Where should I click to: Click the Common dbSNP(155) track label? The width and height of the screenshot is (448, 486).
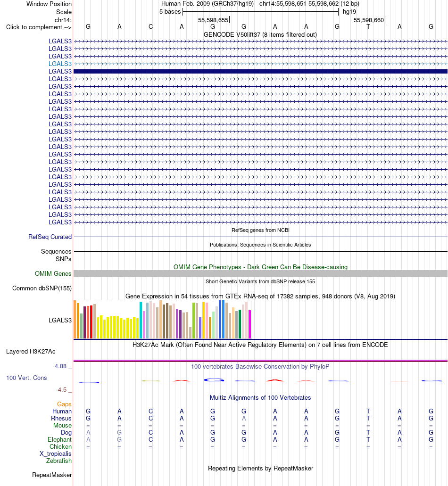(42, 288)
